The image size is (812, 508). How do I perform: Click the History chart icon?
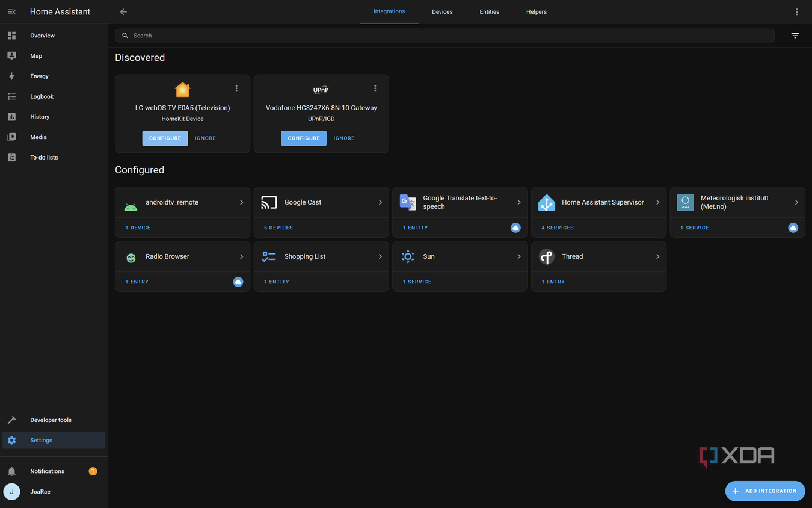point(11,117)
